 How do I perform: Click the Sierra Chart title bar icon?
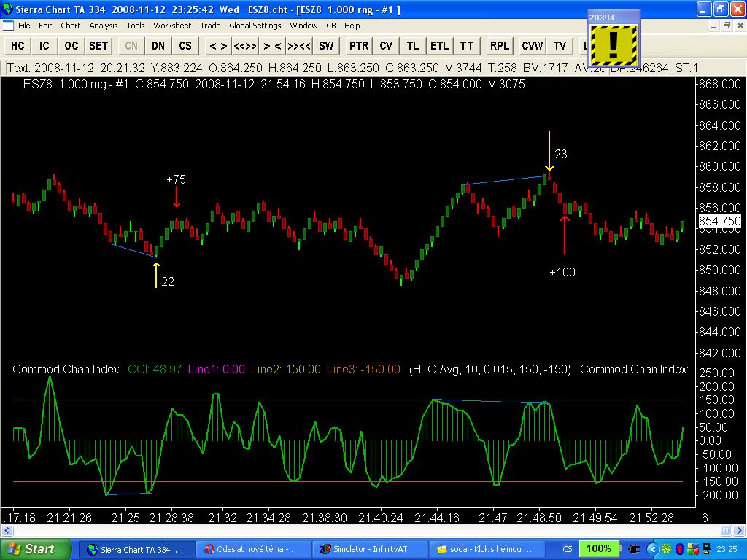pyautogui.click(x=7, y=9)
